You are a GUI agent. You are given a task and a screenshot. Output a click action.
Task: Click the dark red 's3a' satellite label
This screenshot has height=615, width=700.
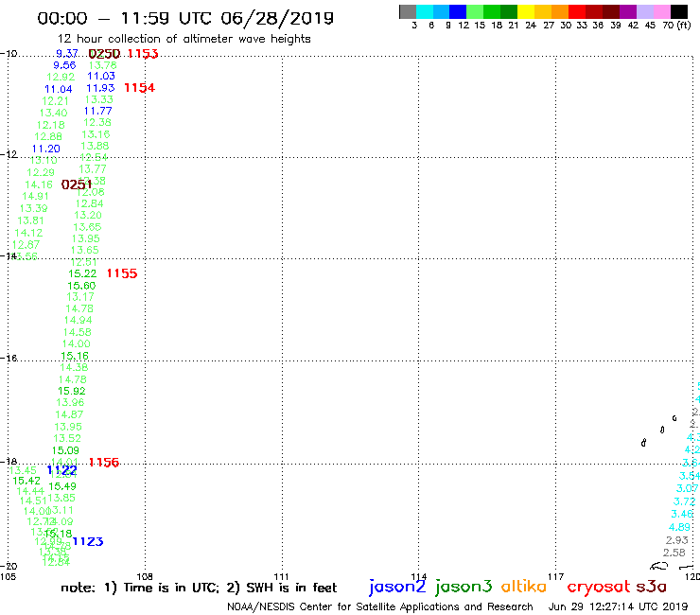(x=652, y=587)
